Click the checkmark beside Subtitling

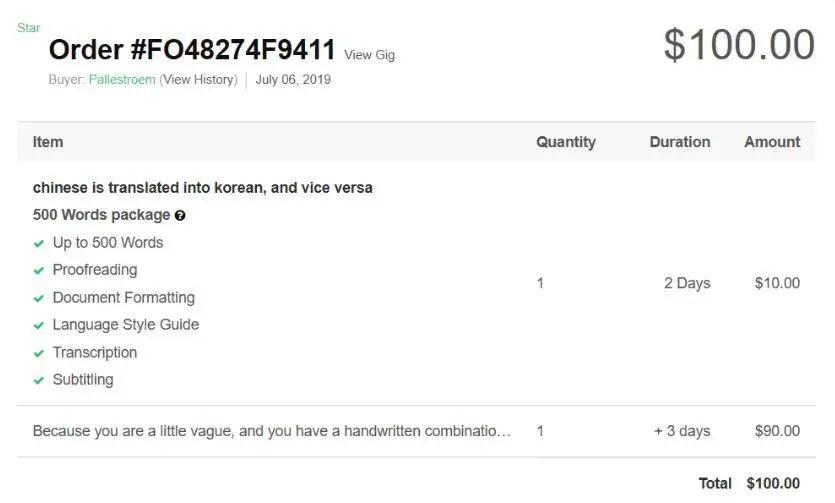39,380
